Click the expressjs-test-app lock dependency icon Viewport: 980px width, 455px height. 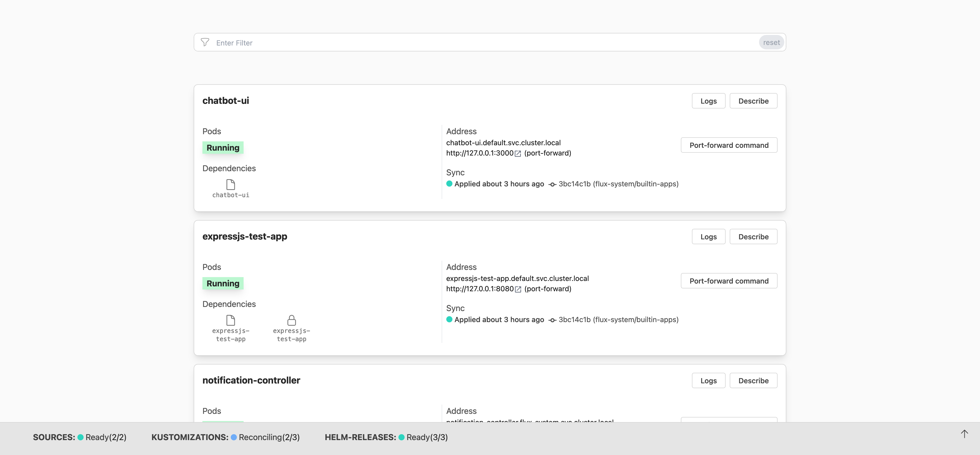tap(292, 321)
